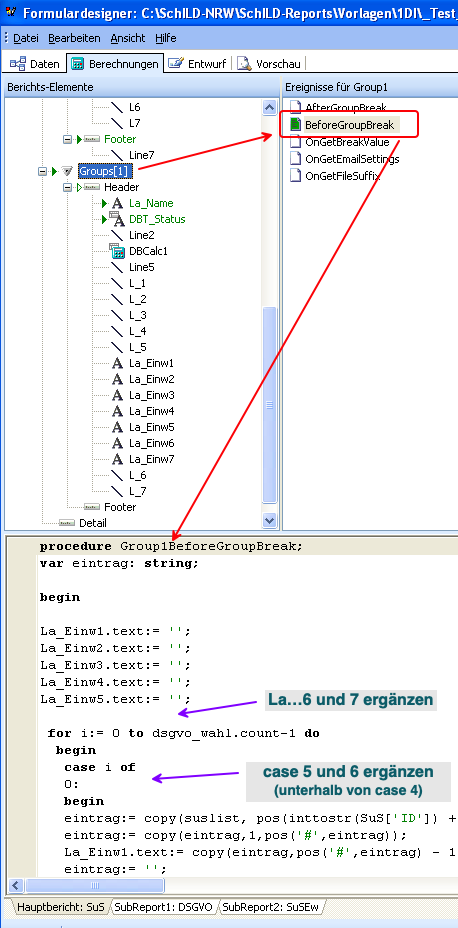Open the Ansicht menu

pos(127,38)
